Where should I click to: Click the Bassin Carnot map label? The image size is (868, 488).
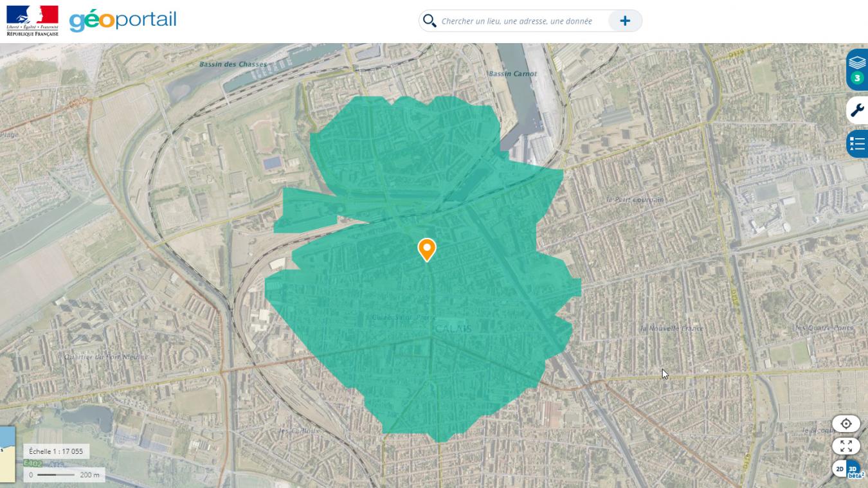coord(512,74)
